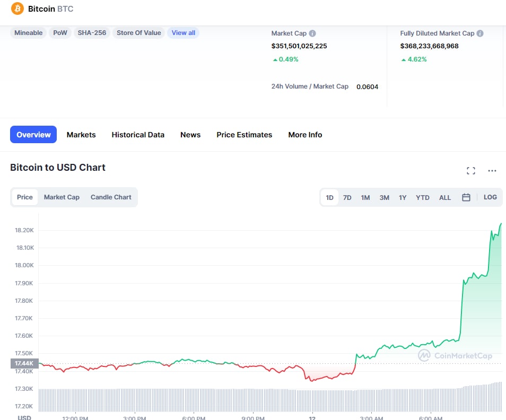Open the Historical Data tab
The height and width of the screenshot is (420, 506).
click(x=138, y=135)
